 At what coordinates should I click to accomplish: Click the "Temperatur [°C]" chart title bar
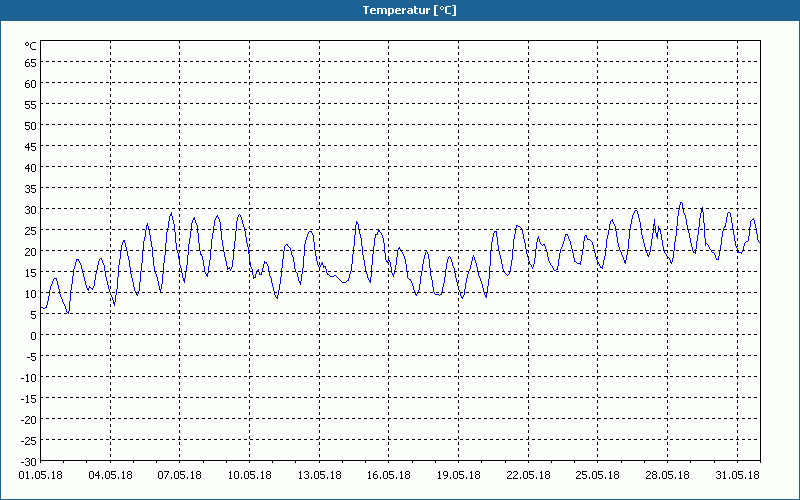(400, 10)
